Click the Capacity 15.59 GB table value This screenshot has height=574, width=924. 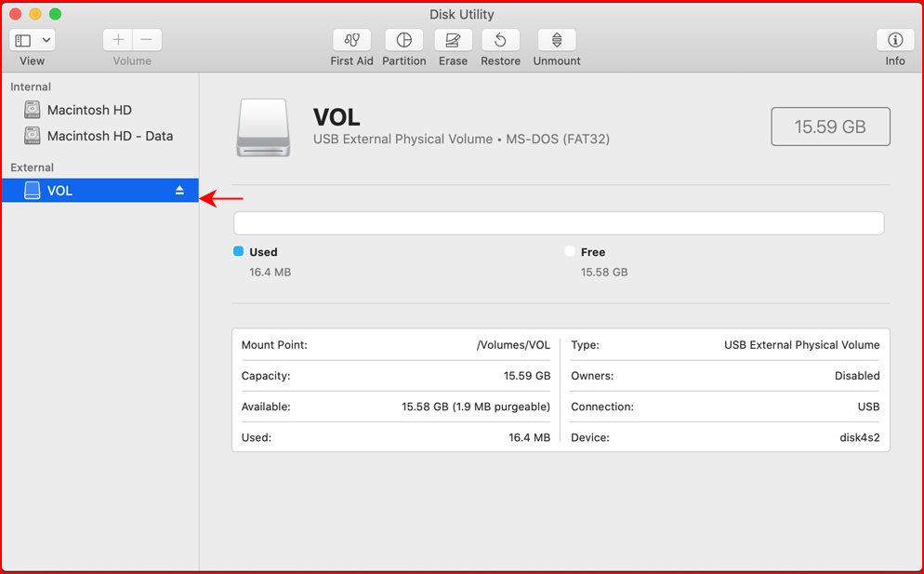(x=527, y=376)
